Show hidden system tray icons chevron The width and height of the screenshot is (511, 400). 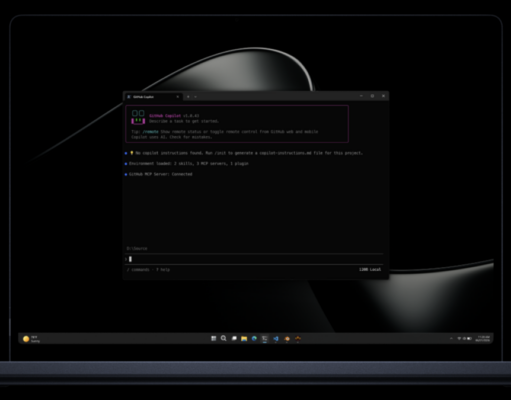click(x=451, y=338)
